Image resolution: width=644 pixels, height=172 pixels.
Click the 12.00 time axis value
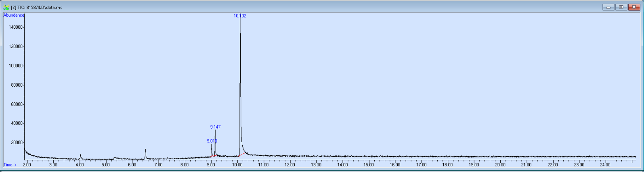(x=290, y=165)
